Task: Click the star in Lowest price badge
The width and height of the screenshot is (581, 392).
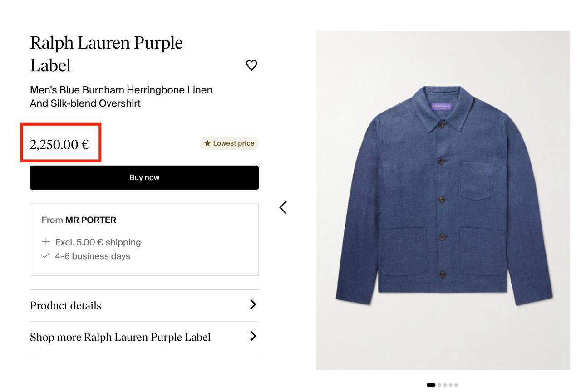Action: [207, 143]
